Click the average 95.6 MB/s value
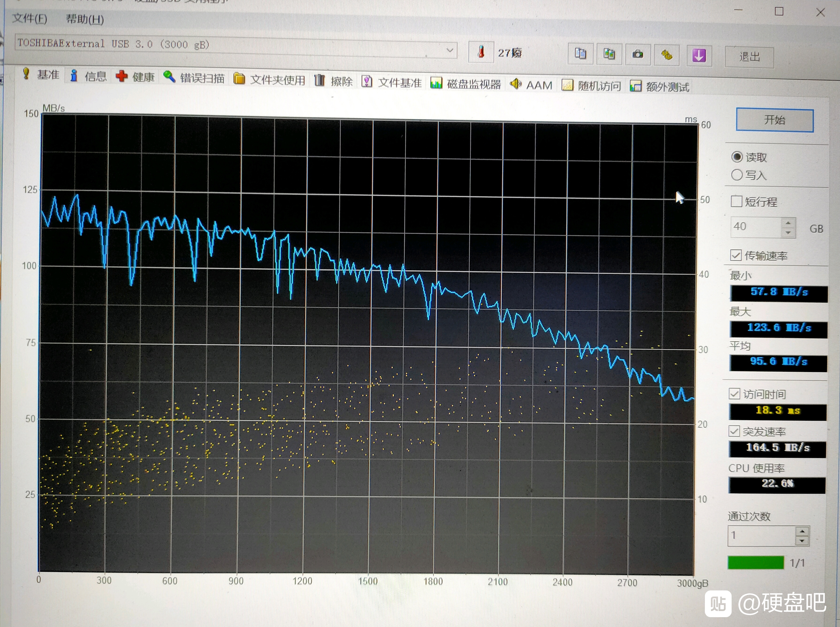The height and width of the screenshot is (627, 840). tap(778, 363)
